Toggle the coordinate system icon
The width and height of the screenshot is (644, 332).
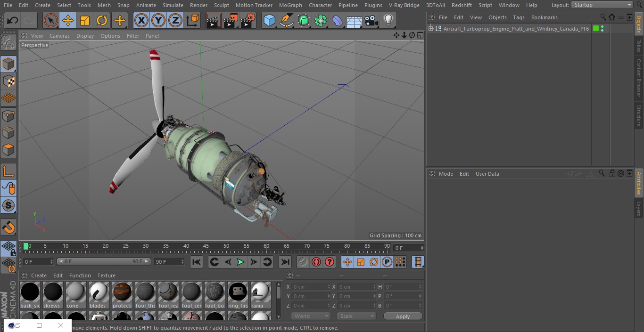point(193,20)
